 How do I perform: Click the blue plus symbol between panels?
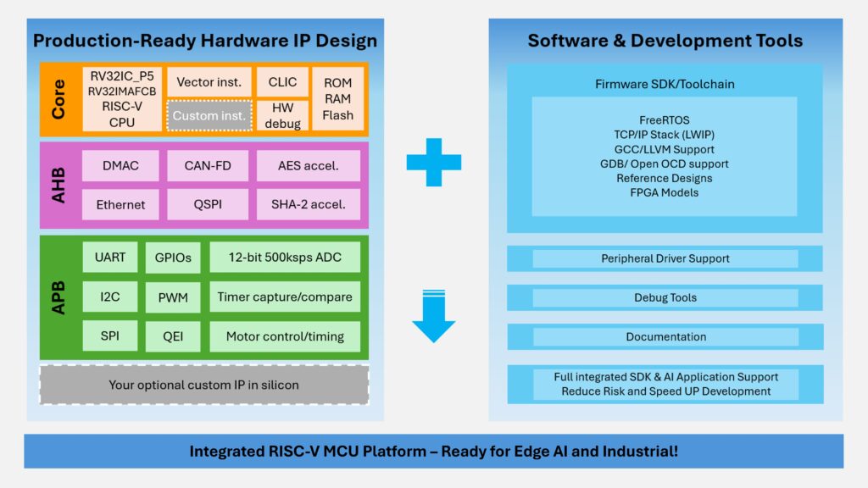coord(435,161)
